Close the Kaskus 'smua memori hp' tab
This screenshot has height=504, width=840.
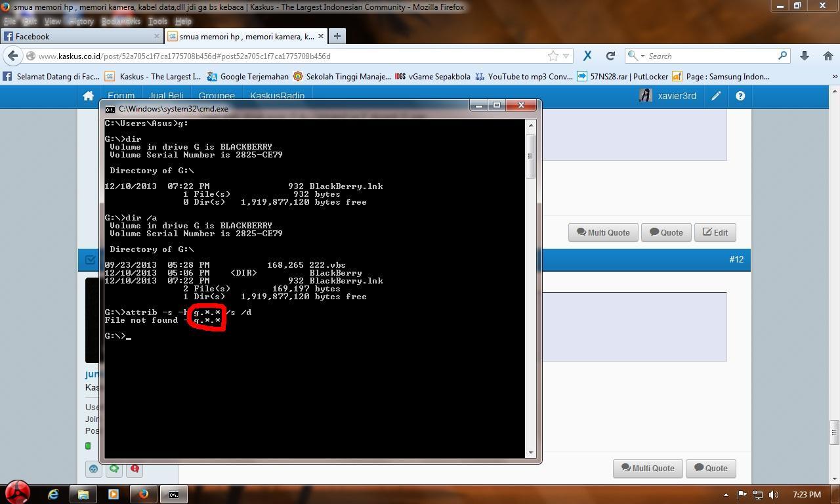tap(320, 36)
